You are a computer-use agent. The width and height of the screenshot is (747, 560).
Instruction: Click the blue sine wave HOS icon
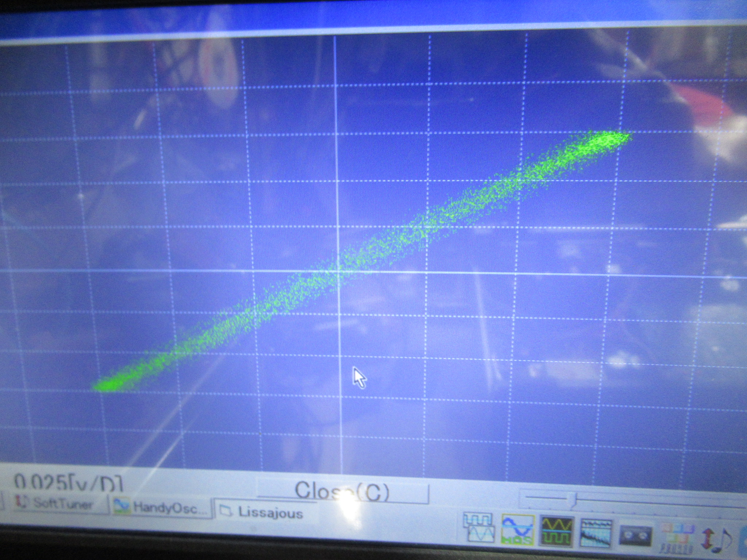point(518,530)
